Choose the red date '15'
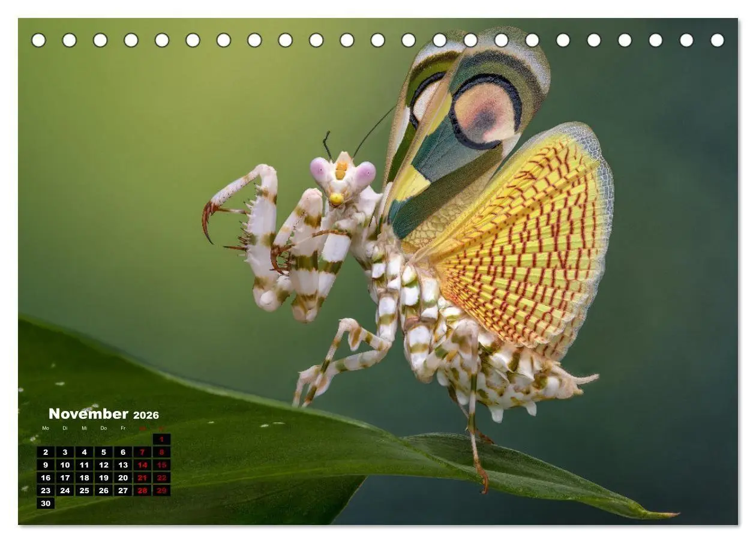756x543 pixels. pos(161,465)
